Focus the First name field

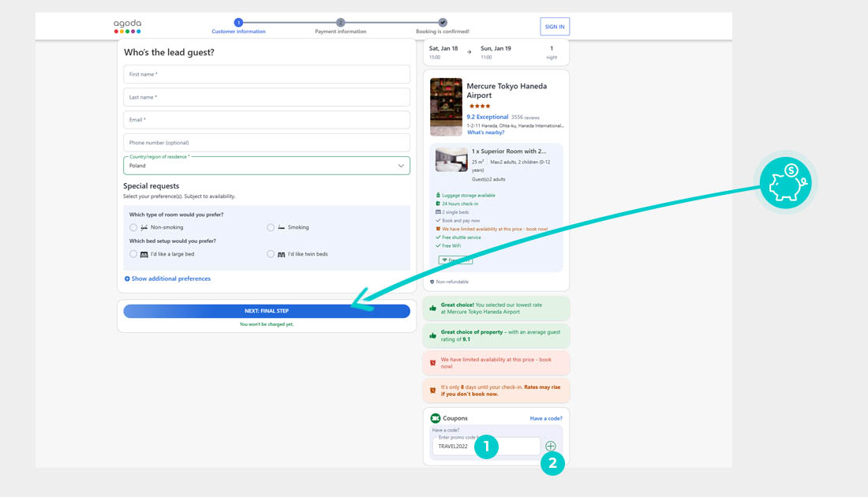point(267,74)
